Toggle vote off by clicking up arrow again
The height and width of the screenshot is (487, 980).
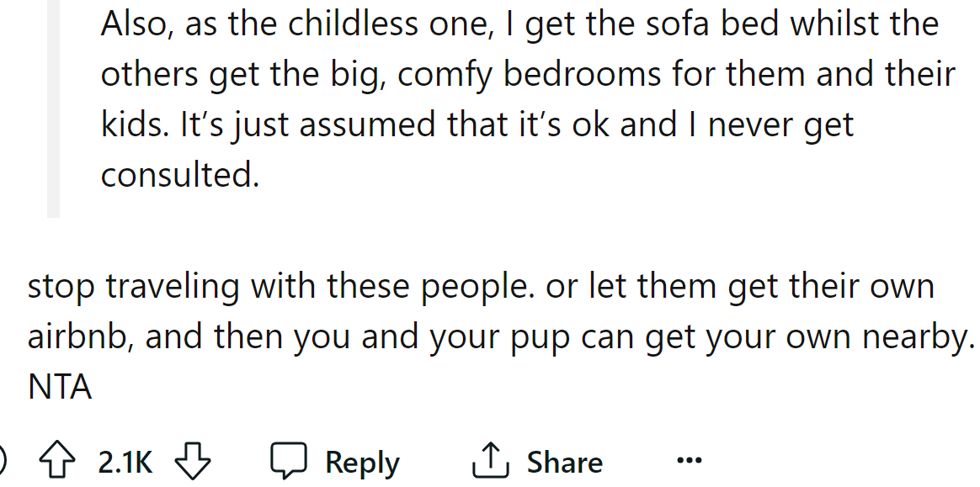pyautogui.click(x=57, y=461)
